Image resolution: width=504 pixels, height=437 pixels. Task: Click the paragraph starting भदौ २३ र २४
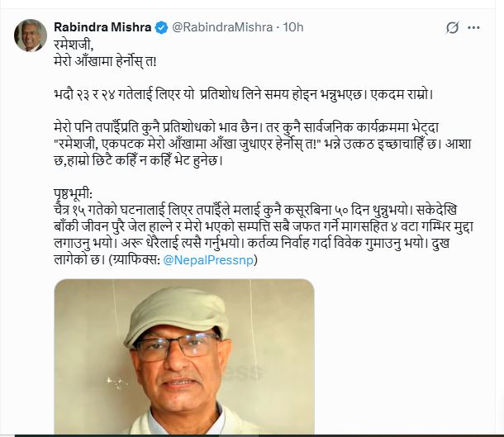click(244, 95)
